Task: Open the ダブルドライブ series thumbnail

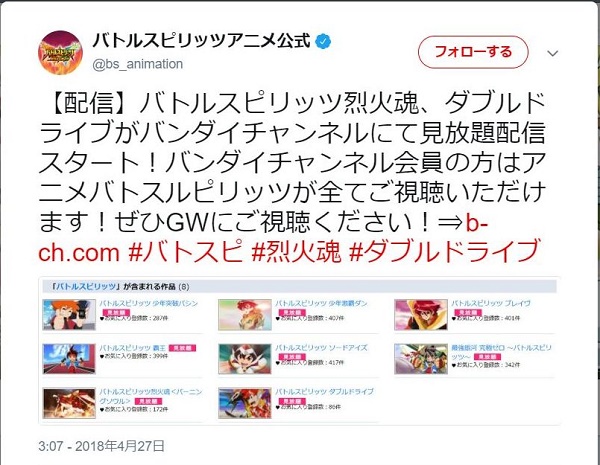Action: click(245, 403)
